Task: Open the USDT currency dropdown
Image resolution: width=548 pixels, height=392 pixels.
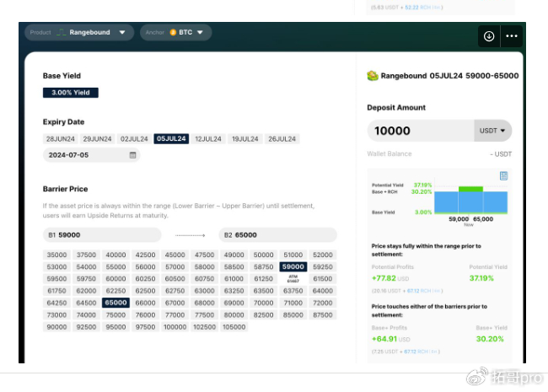Action: click(492, 131)
